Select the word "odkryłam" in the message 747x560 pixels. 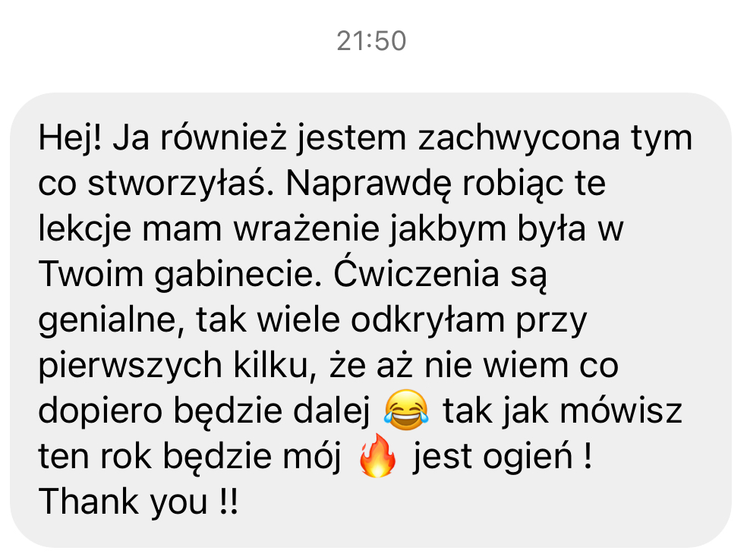click(x=427, y=319)
